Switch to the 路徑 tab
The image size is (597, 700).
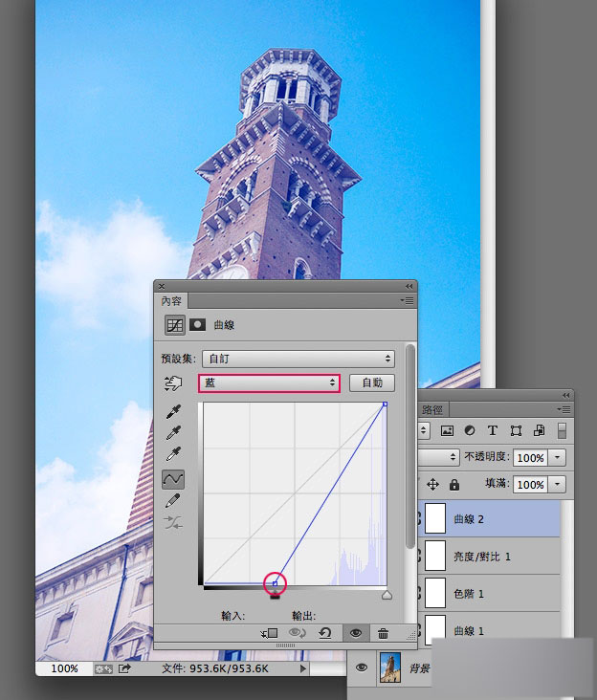(x=432, y=409)
